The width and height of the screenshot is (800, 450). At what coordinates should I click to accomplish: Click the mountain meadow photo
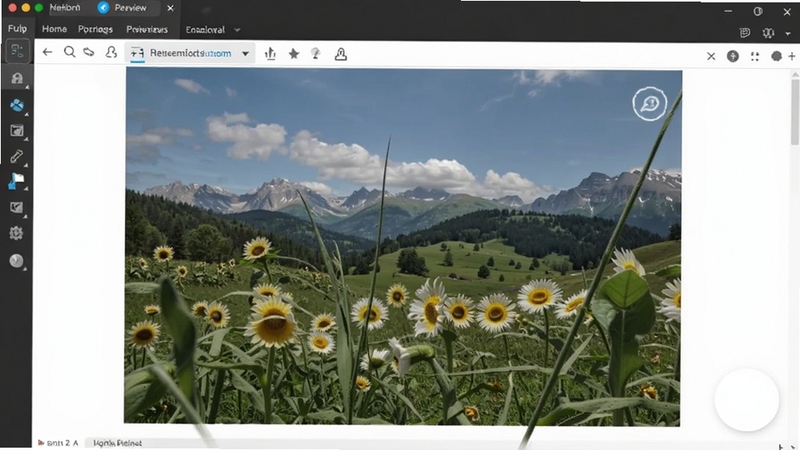[x=403, y=246]
